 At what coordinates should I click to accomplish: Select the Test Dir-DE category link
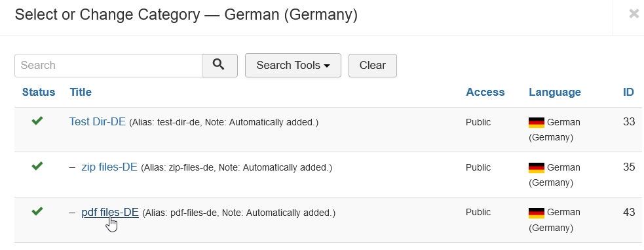[98, 121]
